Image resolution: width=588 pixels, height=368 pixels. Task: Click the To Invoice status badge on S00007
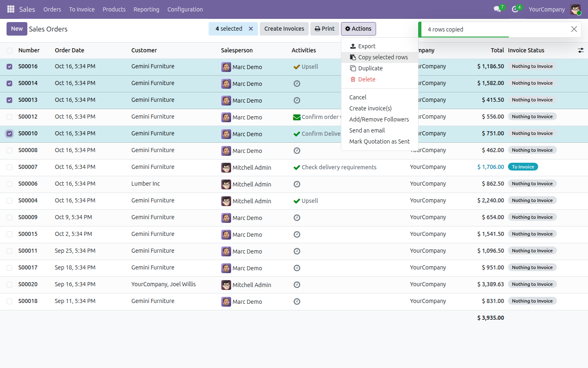pyautogui.click(x=523, y=167)
